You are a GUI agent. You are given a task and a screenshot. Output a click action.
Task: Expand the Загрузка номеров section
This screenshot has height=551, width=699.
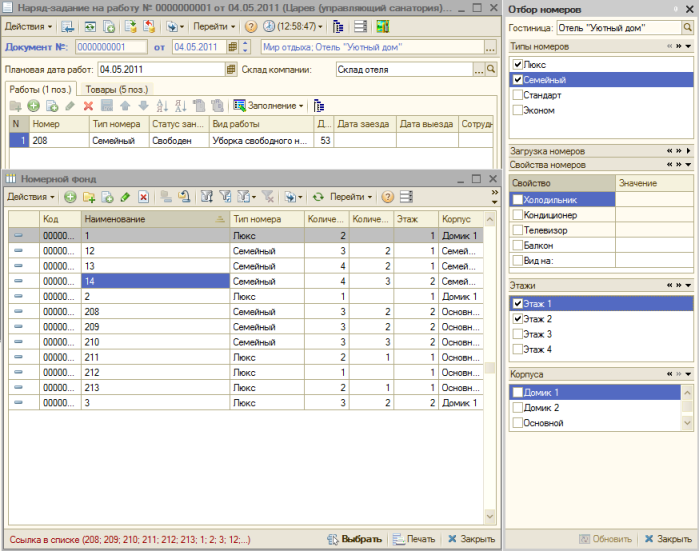[x=688, y=151]
